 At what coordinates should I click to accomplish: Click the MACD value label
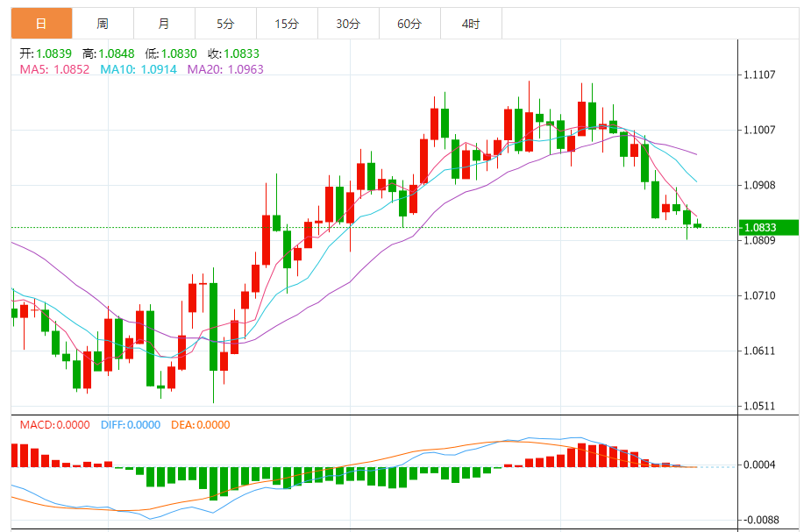point(55,425)
